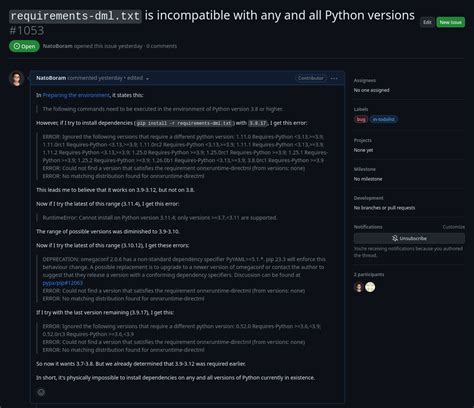Follow the Preparing the environment link
474x408 pixels.
pyautogui.click(x=76, y=95)
